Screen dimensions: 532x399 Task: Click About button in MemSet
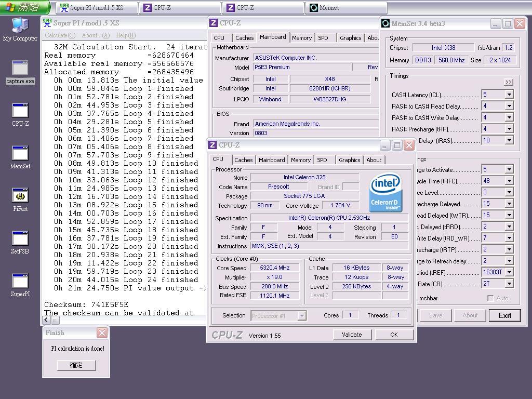pyautogui.click(x=470, y=315)
